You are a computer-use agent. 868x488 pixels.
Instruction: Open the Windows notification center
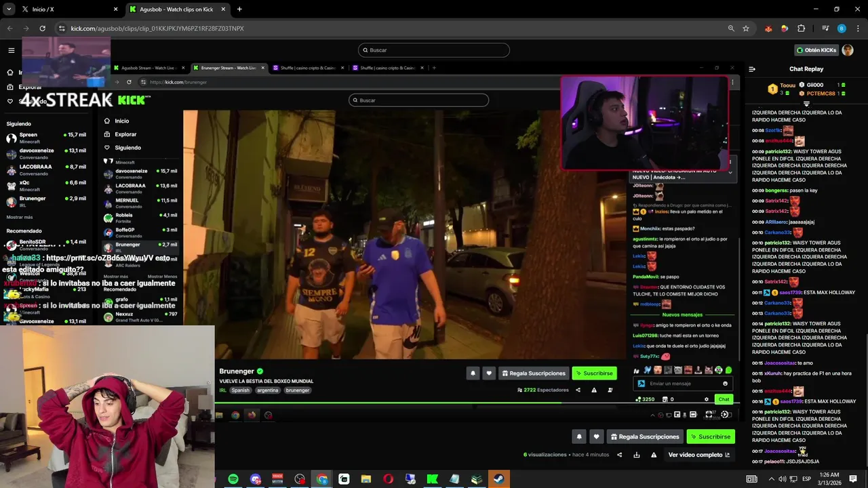[x=853, y=479]
